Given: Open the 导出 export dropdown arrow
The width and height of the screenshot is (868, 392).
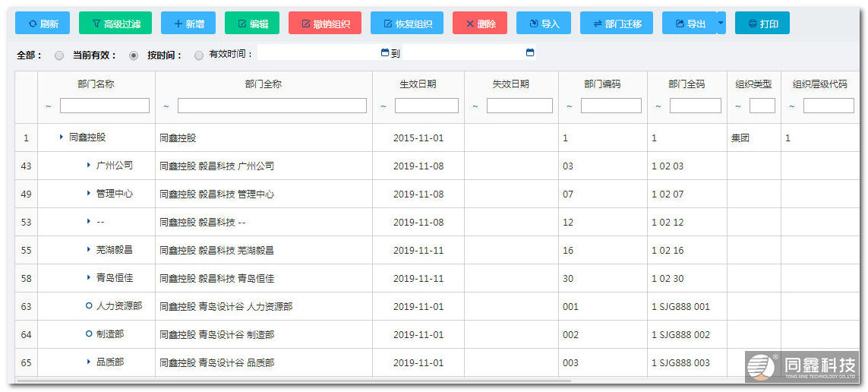Looking at the screenshot, I should tap(721, 24).
